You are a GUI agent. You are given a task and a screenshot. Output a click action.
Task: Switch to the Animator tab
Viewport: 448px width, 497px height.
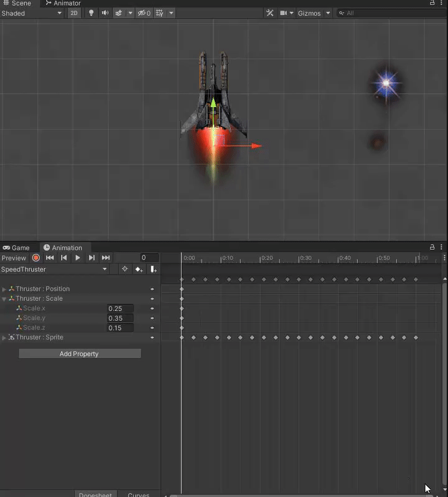[x=63, y=3]
